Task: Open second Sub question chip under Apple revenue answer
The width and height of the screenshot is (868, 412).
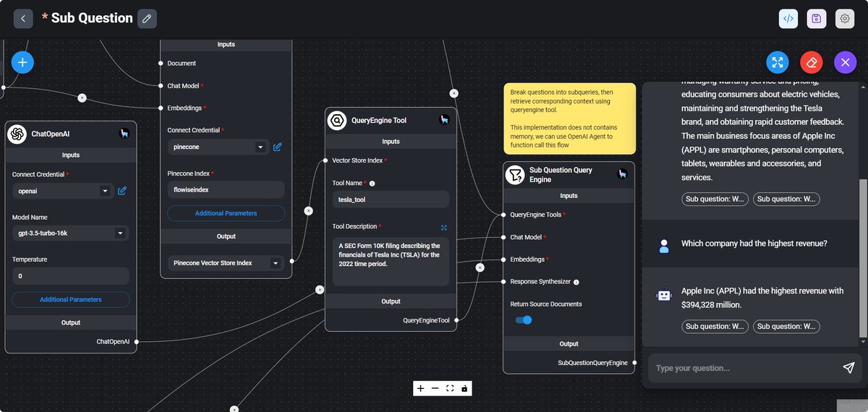Action: (x=786, y=327)
